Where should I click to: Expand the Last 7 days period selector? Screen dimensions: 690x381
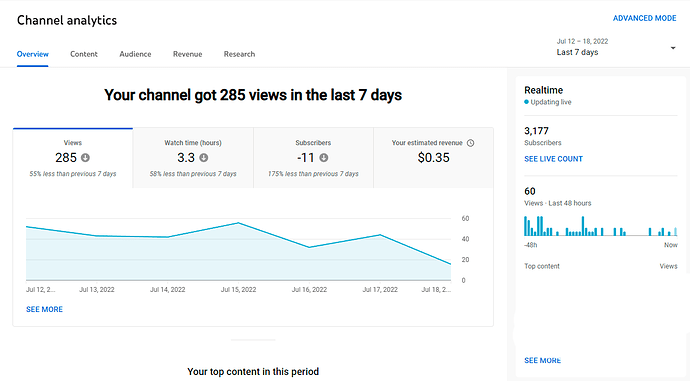pyautogui.click(x=616, y=47)
